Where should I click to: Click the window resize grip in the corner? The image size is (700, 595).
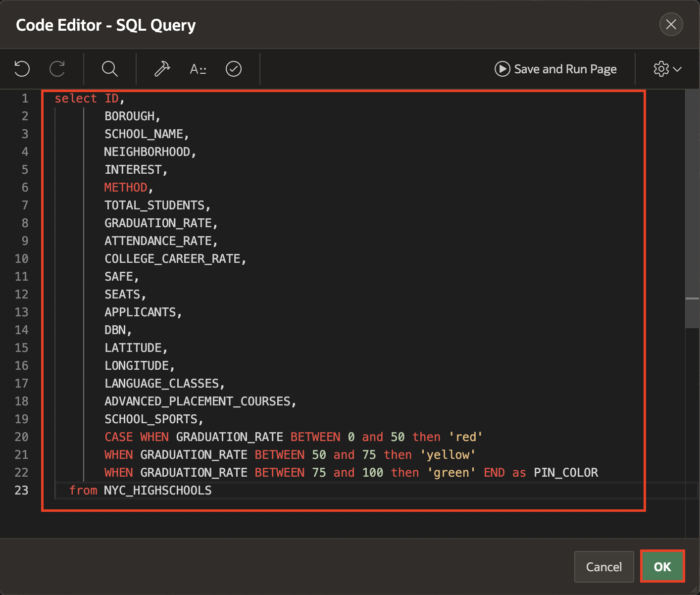click(x=694, y=589)
